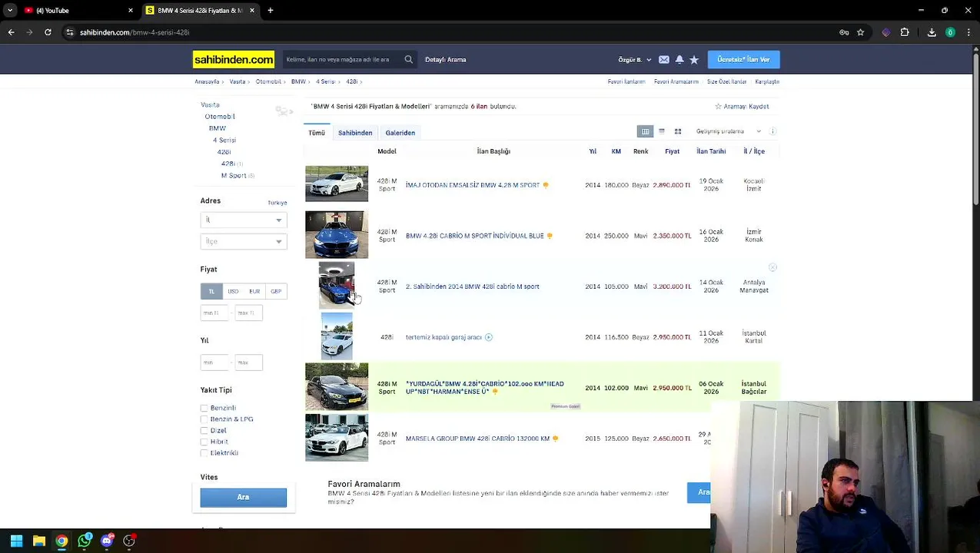This screenshot has height=553, width=980.
Task: Open 'MARSELA GROUP BMW 428i CABRIO' listing
Action: [477, 439]
